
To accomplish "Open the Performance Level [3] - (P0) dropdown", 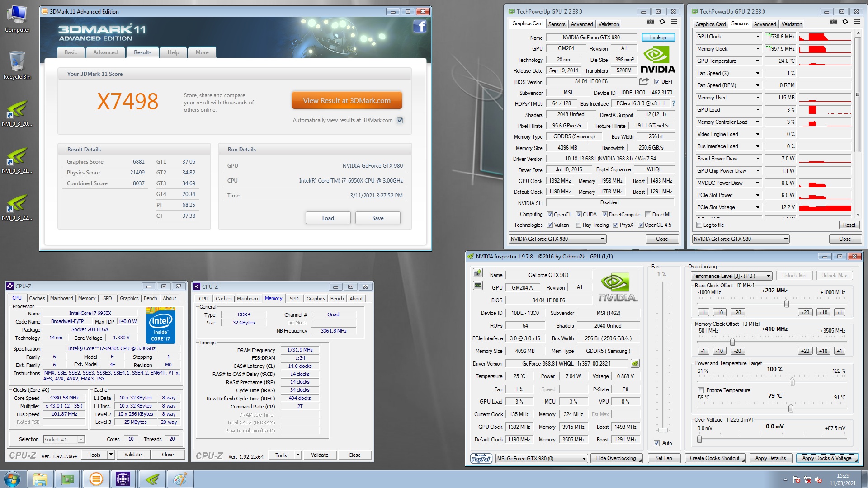I will 731,276.
